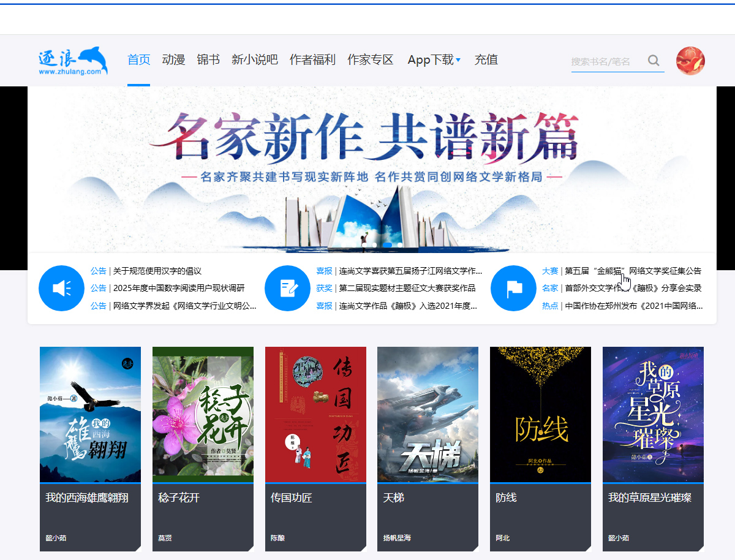This screenshot has height=560, width=735.
Task: Click the zhulang dolphin logo
Action: [72, 61]
